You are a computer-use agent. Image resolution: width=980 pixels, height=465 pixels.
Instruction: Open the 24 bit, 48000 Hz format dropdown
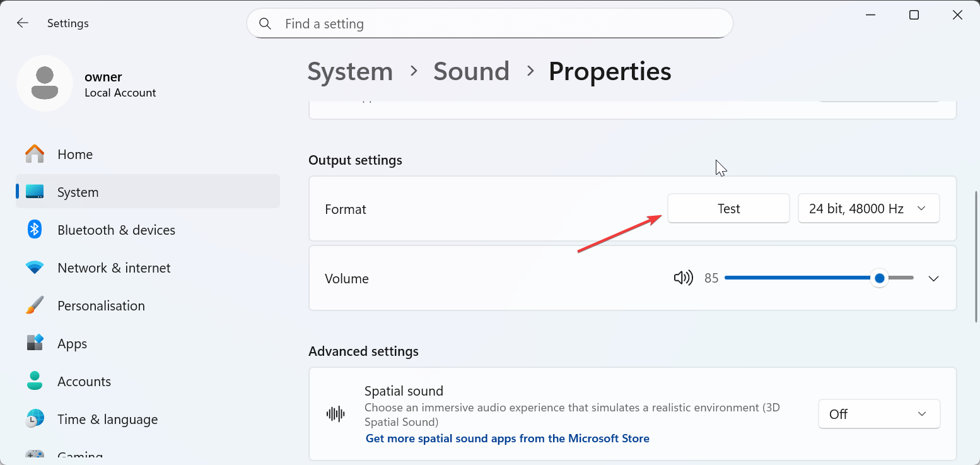[x=868, y=209]
